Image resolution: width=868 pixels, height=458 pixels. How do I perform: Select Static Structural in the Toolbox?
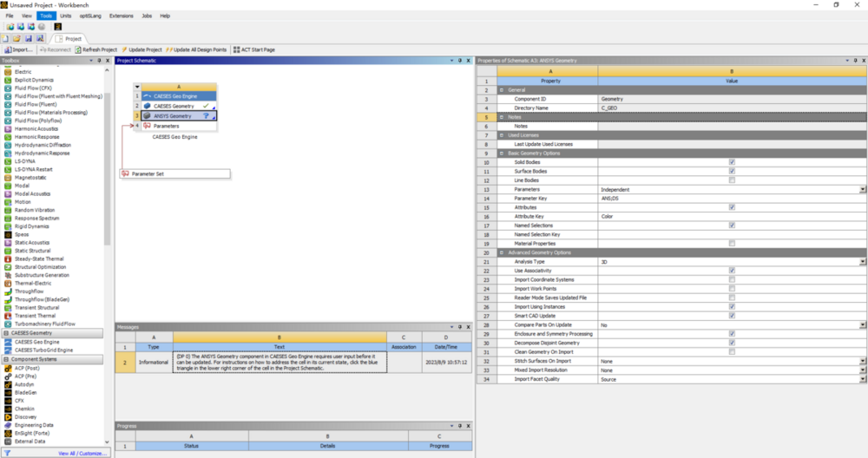(32, 251)
